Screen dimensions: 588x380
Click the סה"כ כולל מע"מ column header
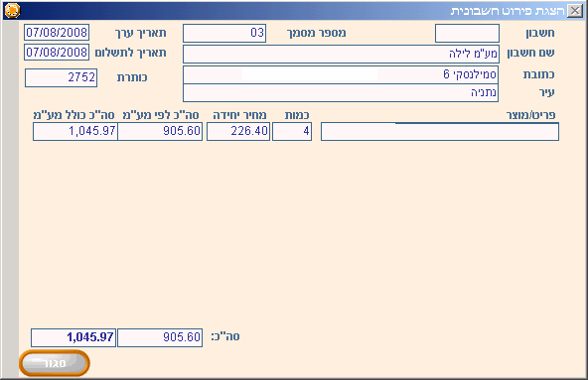pos(73,115)
